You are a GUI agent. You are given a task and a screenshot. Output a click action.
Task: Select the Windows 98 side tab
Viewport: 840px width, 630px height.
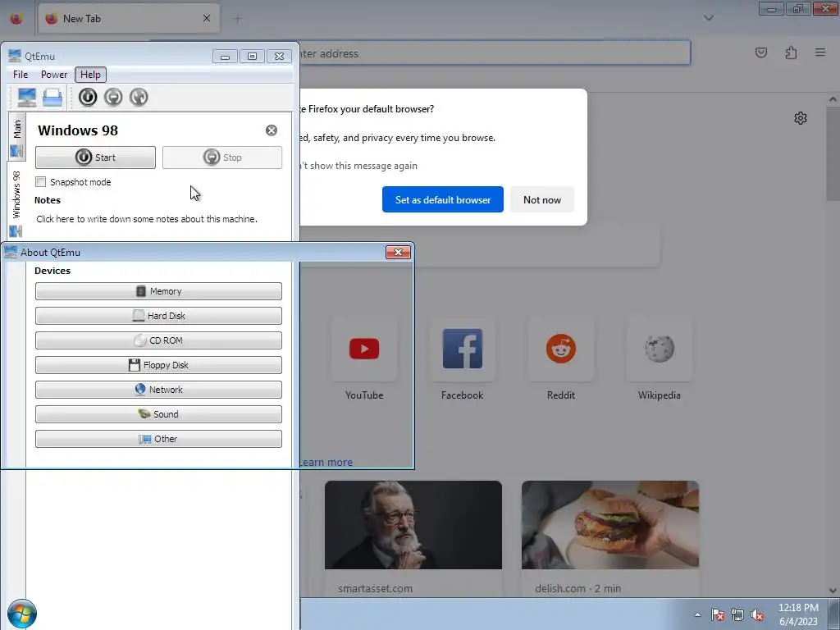tap(16, 203)
